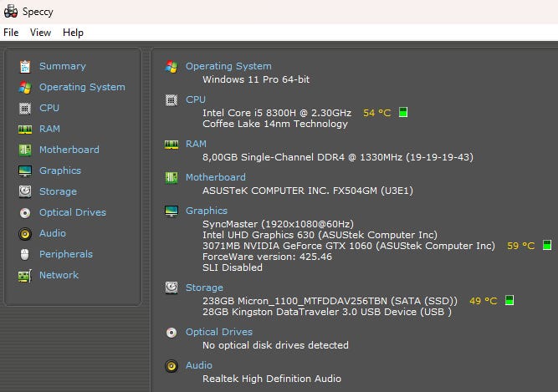This screenshot has width=558, height=392.
Task: Click the drive icon beside Storage heading in summary
Action: (x=171, y=288)
